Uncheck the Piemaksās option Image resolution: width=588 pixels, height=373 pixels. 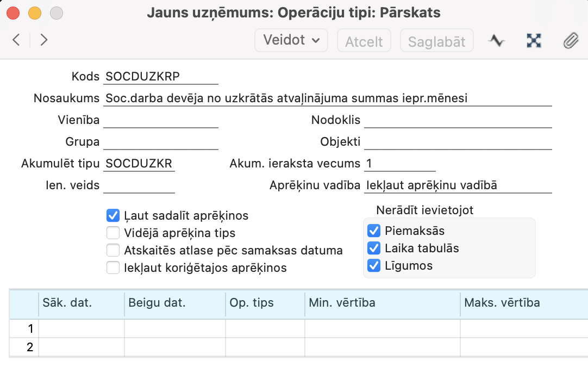(x=374, y=231)
